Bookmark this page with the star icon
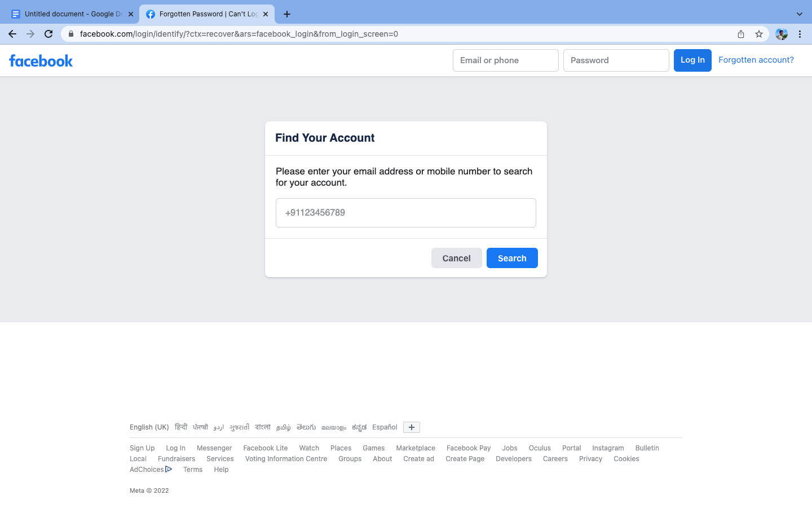Screen dimensions: 812x508 coord(759,34)
